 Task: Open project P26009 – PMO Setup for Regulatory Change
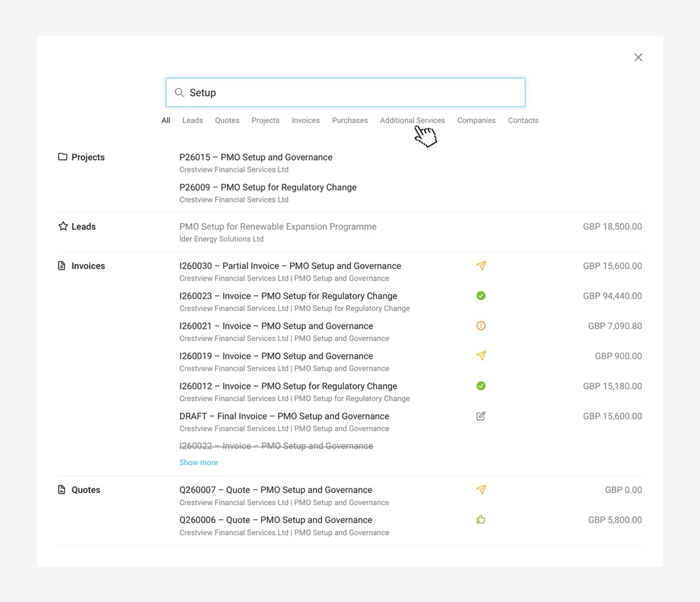tap(268, 187)
